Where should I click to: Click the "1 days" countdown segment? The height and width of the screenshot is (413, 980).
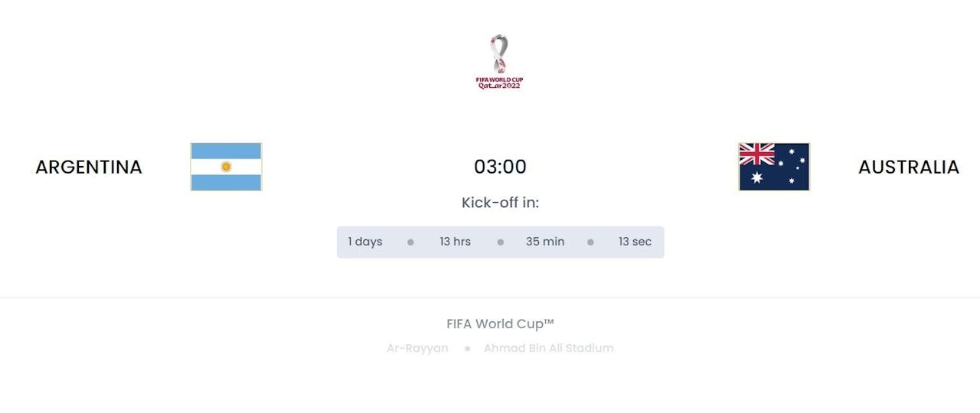(365, 242)
